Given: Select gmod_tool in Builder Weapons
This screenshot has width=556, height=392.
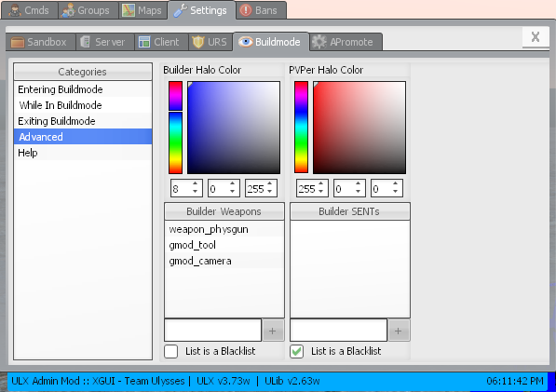Looking at the screenshot, I should tap(224, 245).
